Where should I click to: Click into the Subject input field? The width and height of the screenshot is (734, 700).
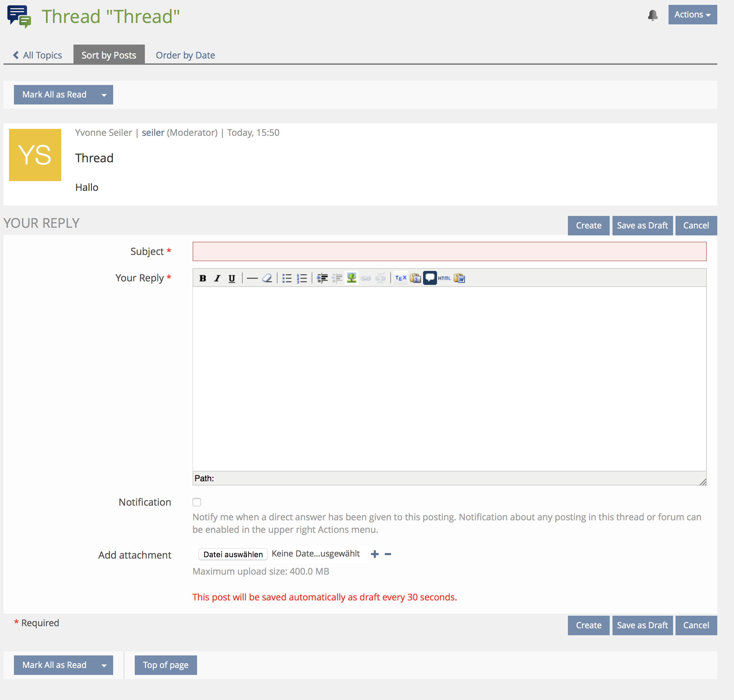point(449,251)
